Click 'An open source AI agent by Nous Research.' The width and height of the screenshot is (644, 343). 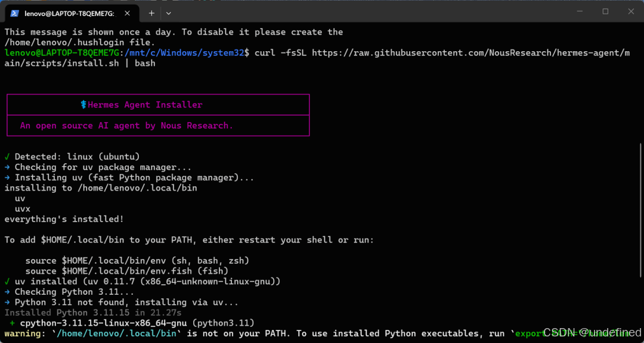tap(126, 126)
